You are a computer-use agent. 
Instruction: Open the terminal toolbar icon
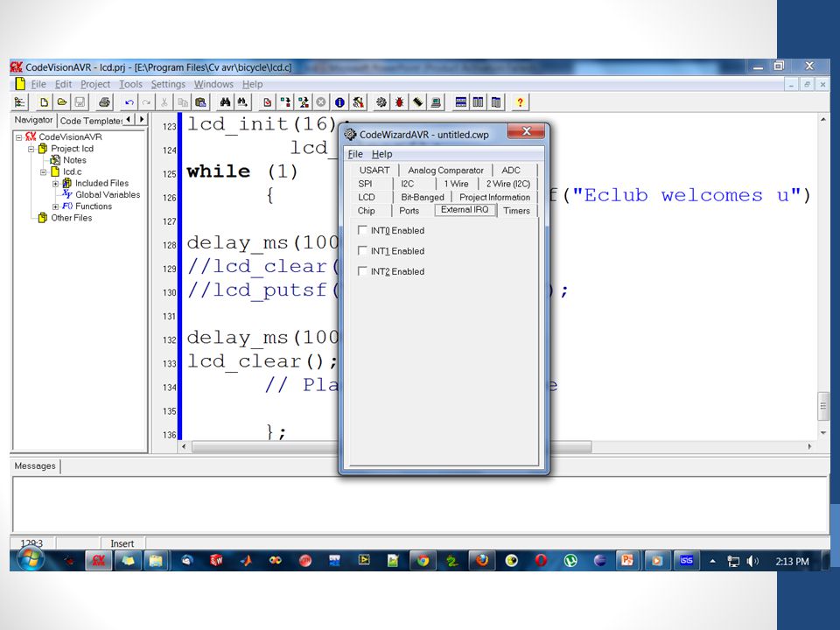pos(436,101)
